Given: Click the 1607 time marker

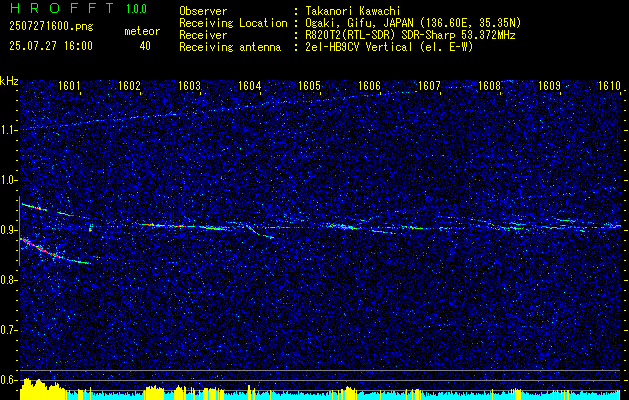Looking at the screenshot, I should pyautogui.click(x=428, y=85).
